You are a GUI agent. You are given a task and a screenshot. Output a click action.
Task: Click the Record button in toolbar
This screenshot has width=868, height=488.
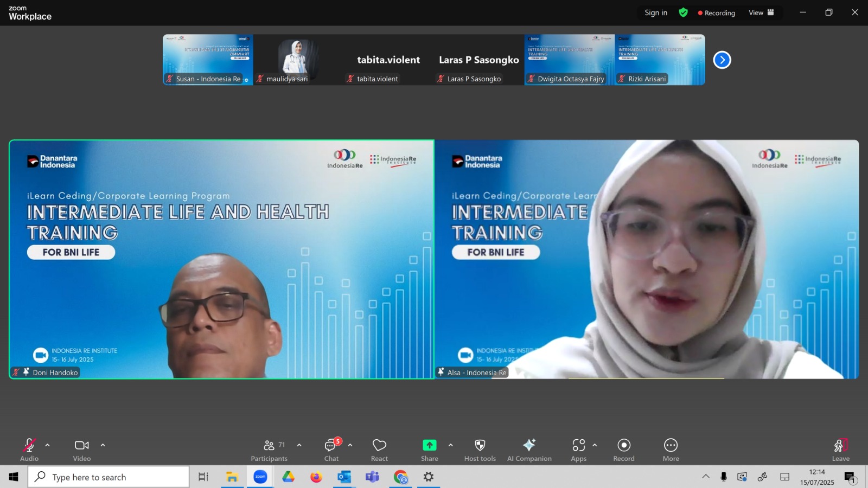[x=624, y=450]
